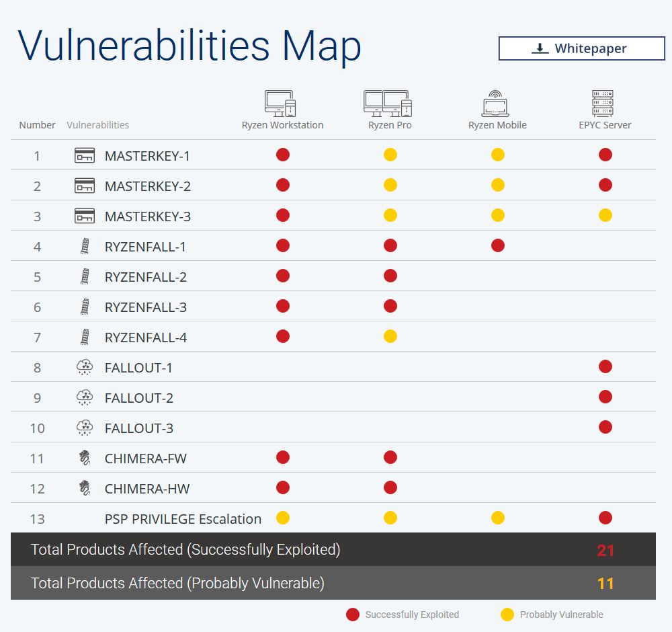Click row number 13
Image resolution: width=672 pixels, height=632 pixels.
click(x=37, y=519)
